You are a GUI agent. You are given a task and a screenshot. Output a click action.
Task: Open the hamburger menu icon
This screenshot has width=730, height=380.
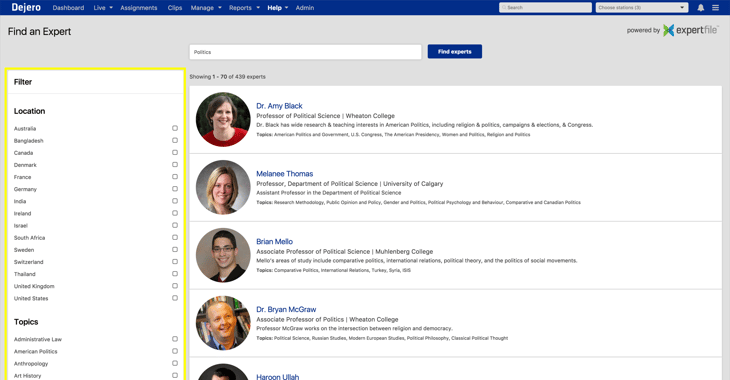[716, 7]
